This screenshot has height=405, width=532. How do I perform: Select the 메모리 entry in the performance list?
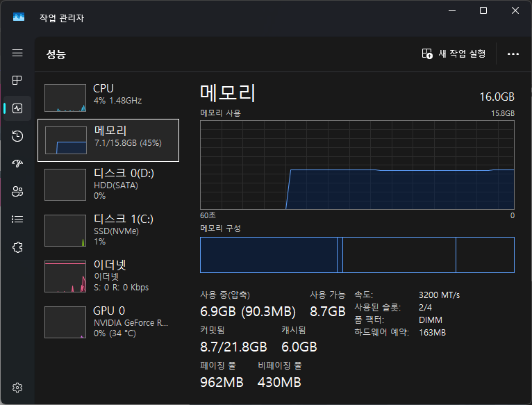coord(108,140)
